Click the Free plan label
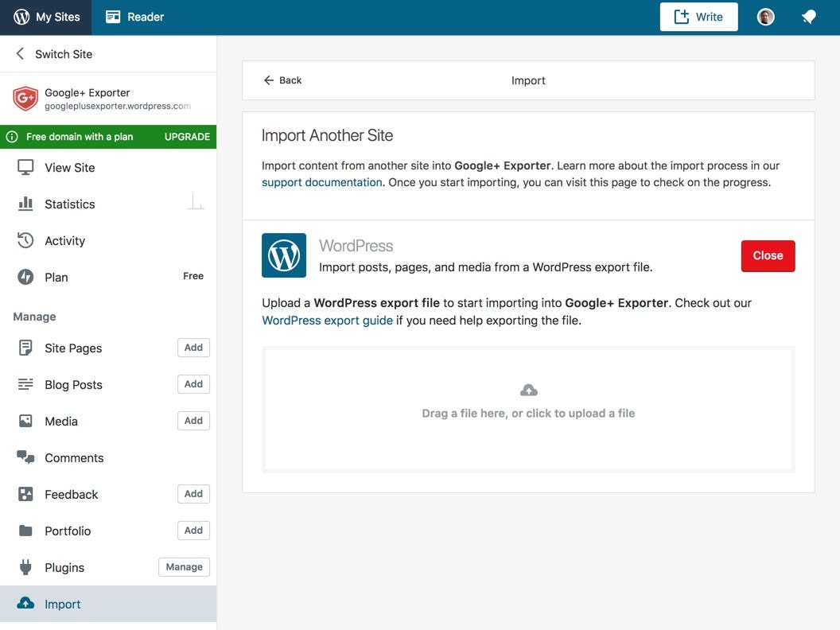The height and width of the screenshot is (630, 840). click(x=193, y=276)
